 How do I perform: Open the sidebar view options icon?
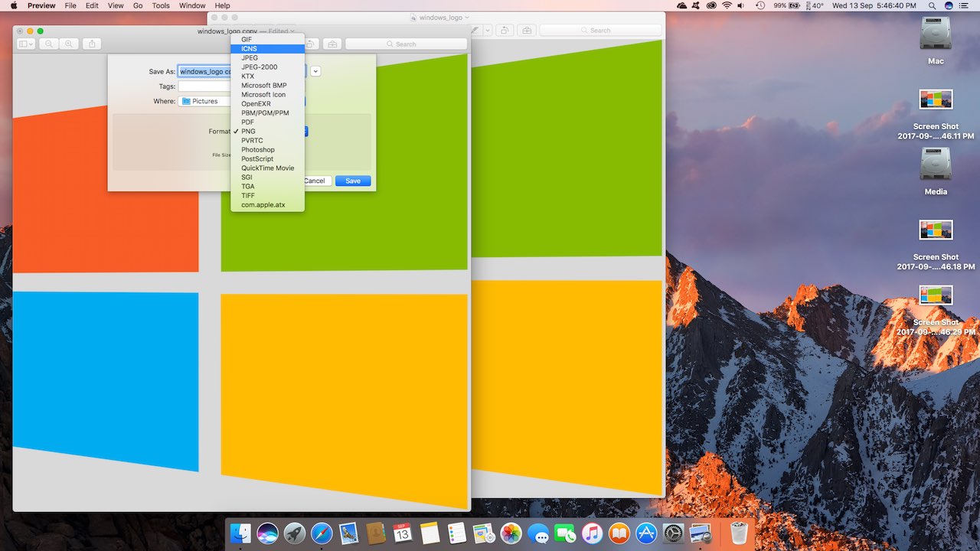(24, 44)
